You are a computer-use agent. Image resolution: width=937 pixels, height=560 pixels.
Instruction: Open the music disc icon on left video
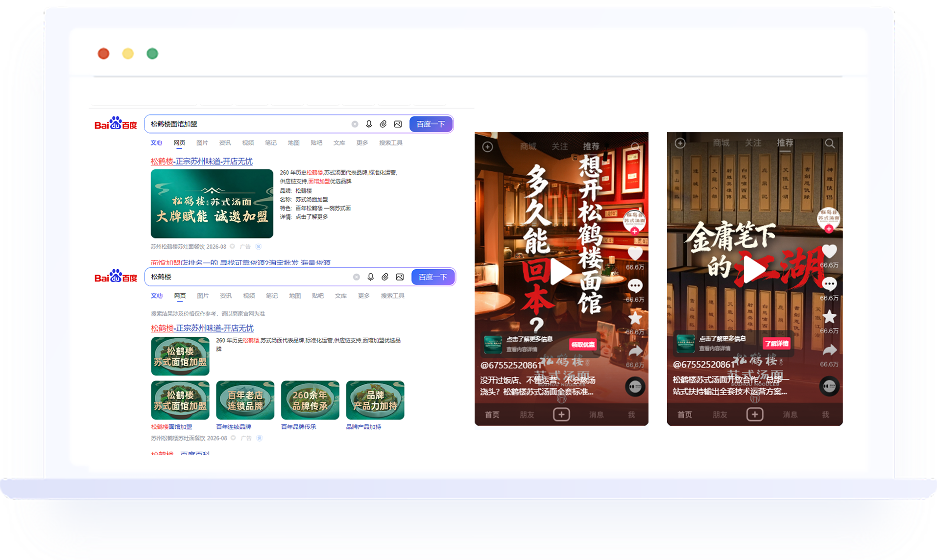(x=635, y=387)
